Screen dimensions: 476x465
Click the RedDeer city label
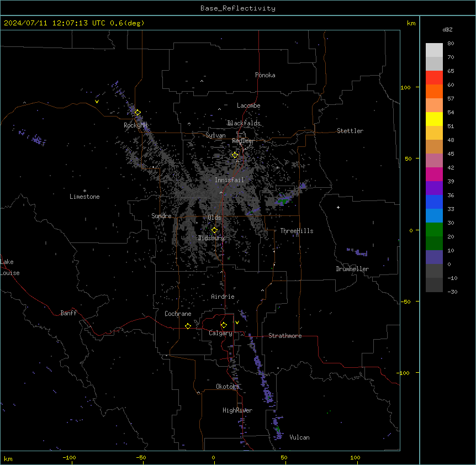(x=243, y=141)
